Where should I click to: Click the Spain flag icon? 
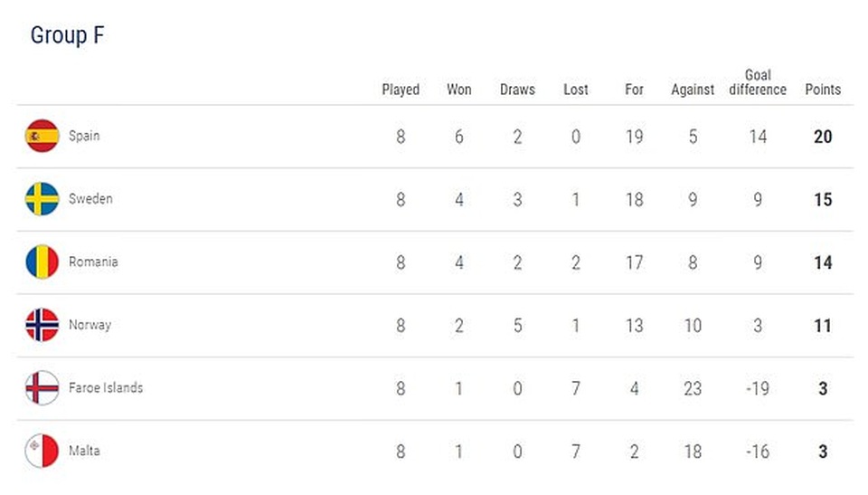point(42,136)
